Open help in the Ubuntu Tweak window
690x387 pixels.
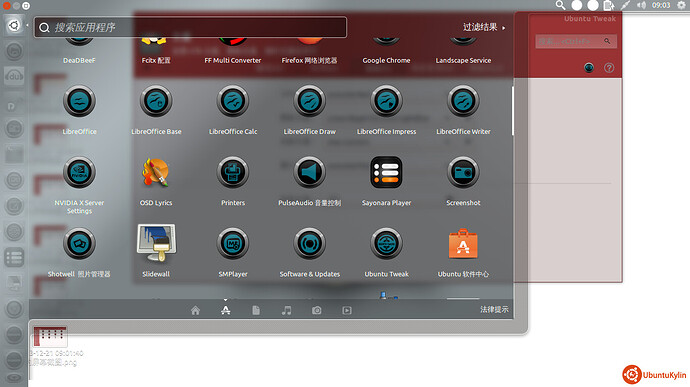click(x=609, y=68)
